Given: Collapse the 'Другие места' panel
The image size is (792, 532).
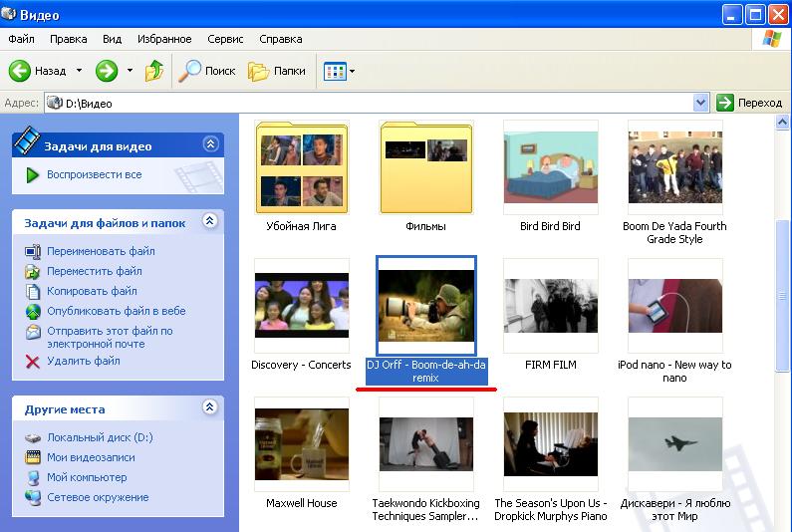Looking at the screenshot, I should tap(209, 407).
